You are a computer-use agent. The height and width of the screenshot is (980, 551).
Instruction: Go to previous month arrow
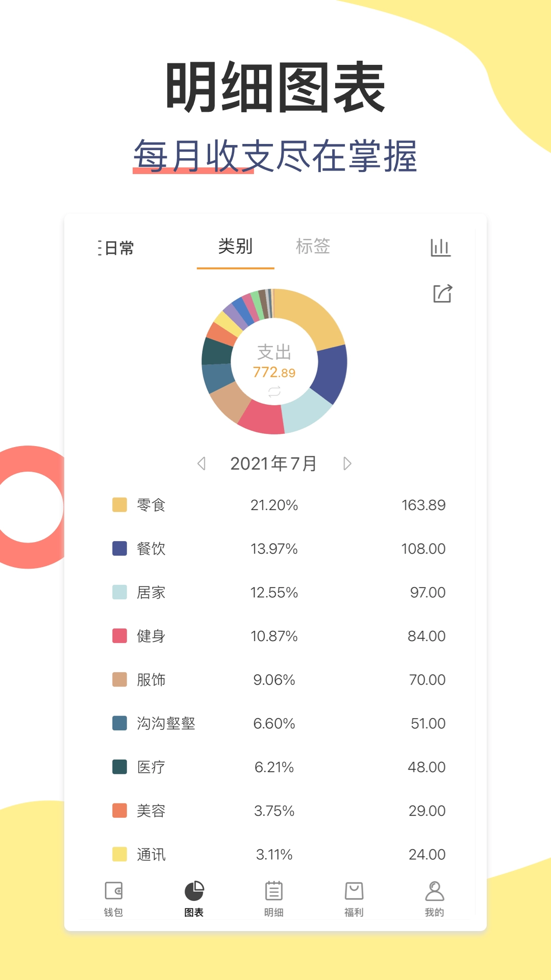pos(202,463)
